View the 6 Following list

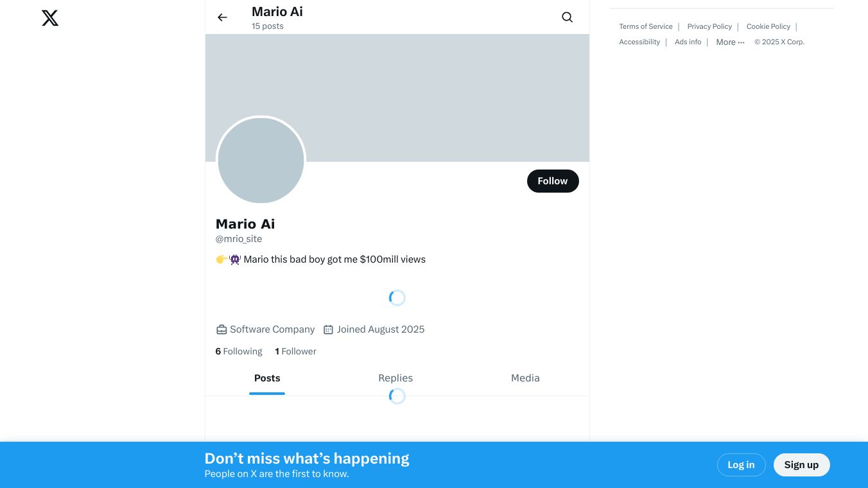[239, 351]
